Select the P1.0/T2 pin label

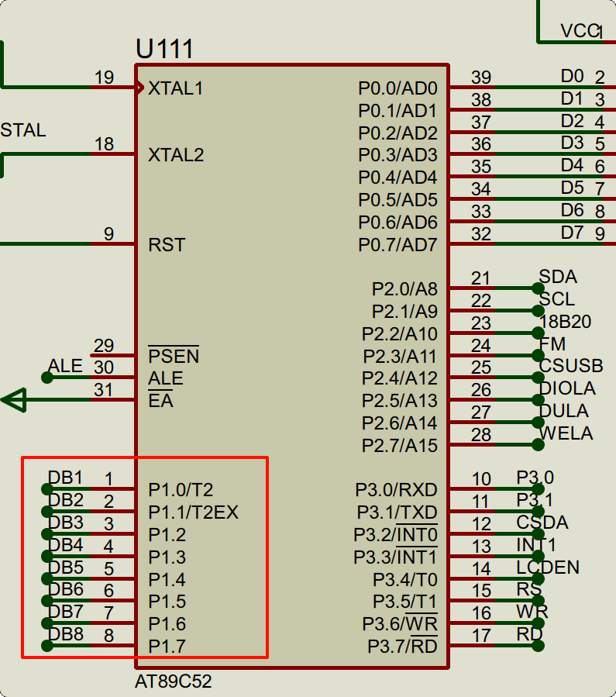point(181,490)
